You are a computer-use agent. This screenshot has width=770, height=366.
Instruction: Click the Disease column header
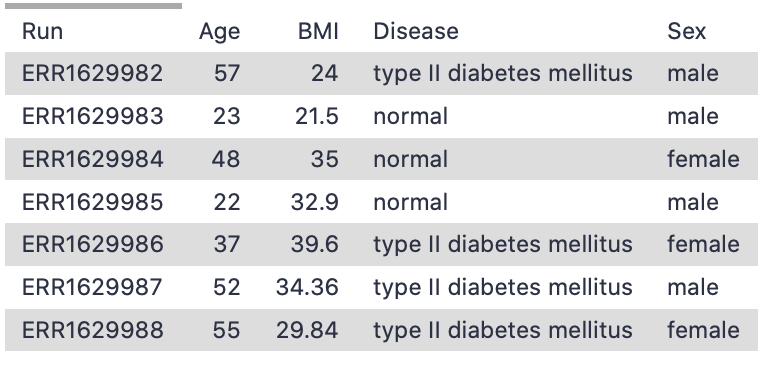click(x=416, y=32)
